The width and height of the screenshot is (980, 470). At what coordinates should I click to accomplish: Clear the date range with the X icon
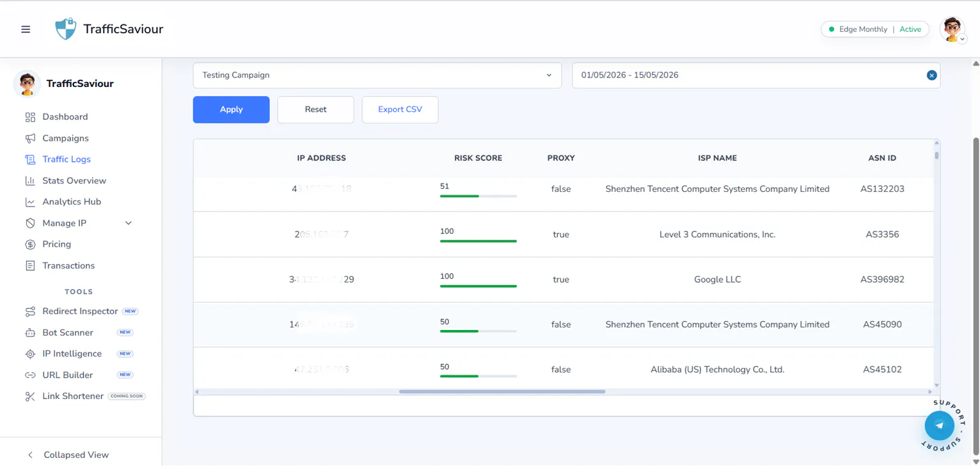(931, 75)
